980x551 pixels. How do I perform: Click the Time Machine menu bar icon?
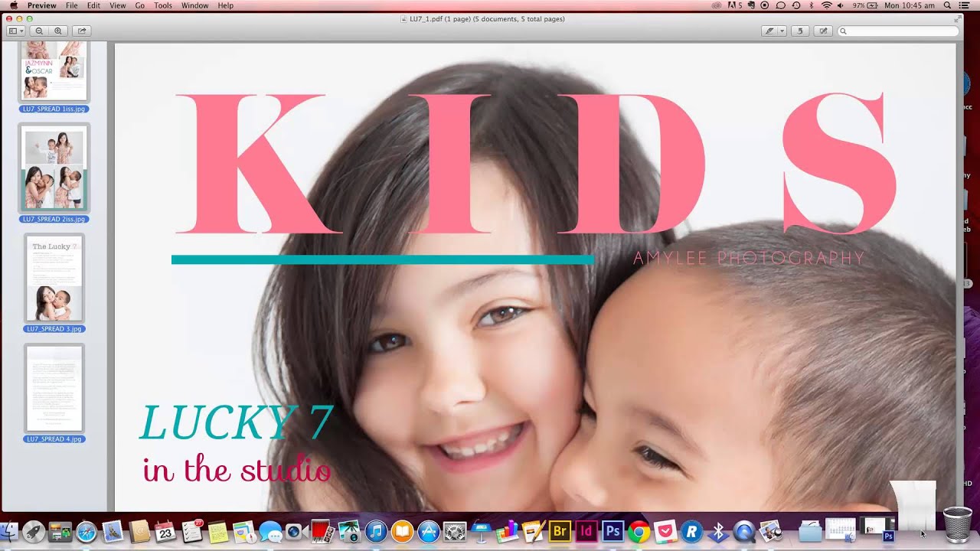click(x=796, y=5)
